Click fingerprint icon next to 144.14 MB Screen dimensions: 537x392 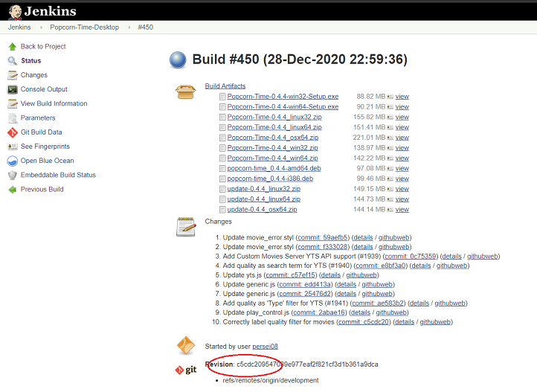[x=390, y=210]
